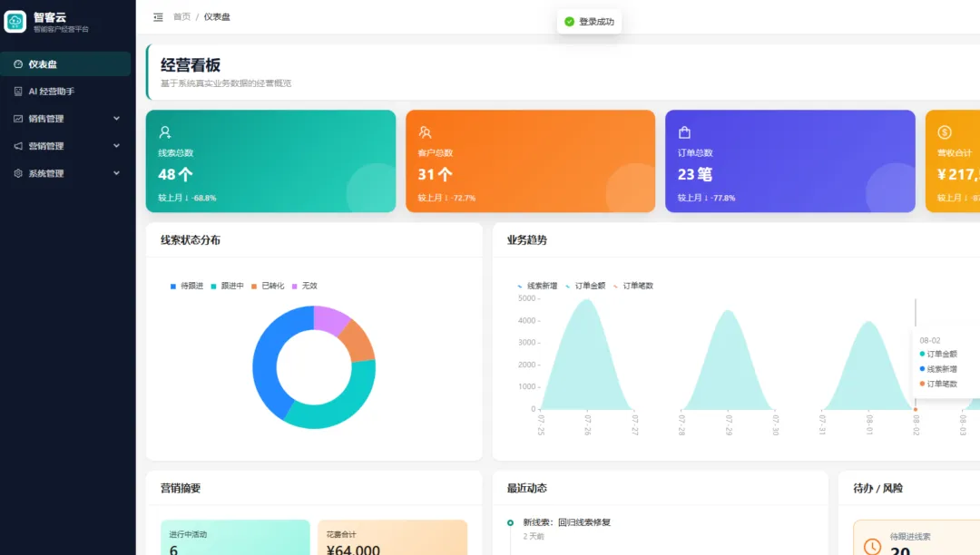Expand the 系统管理 chevron
Image resolution: width=980 pixels, height=555 pixels.
116,173
